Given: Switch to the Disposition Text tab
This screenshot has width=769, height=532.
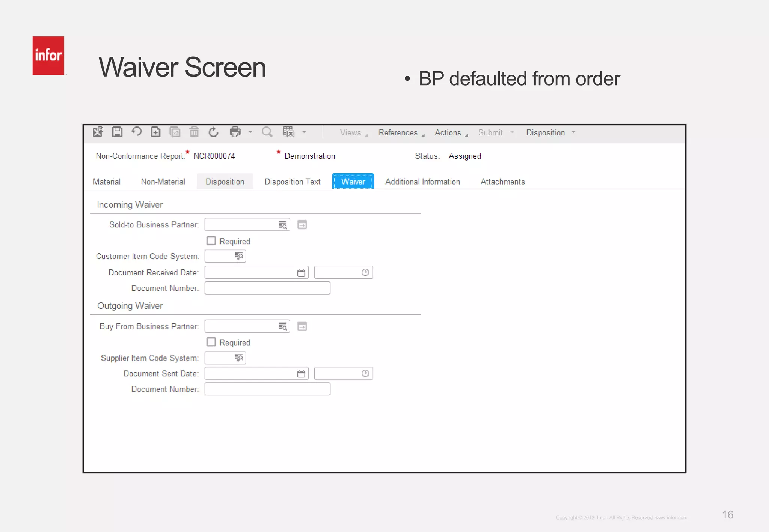Looking at the screenshot, I should 293,182.
